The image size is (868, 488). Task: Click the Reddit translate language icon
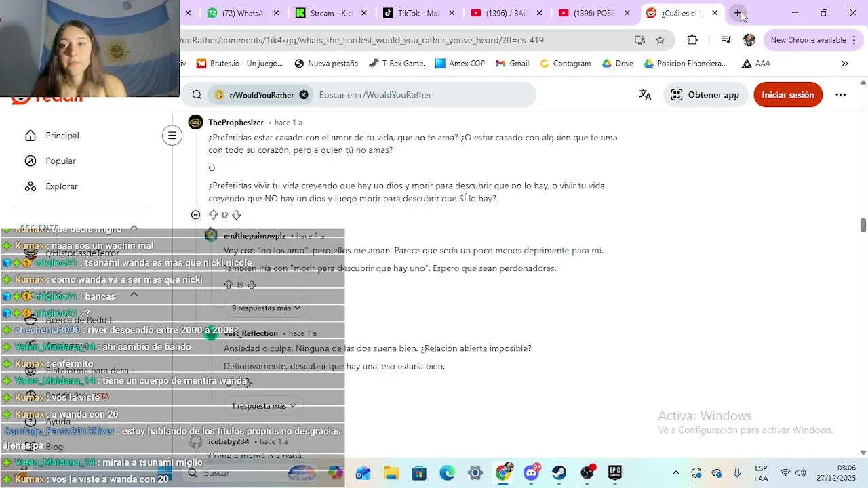pos(645,95)
